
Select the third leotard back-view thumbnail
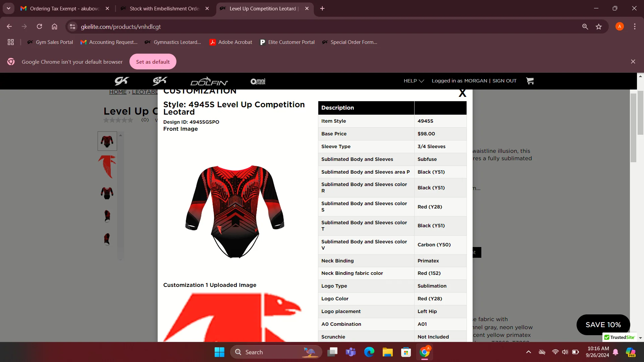(107, 193)
